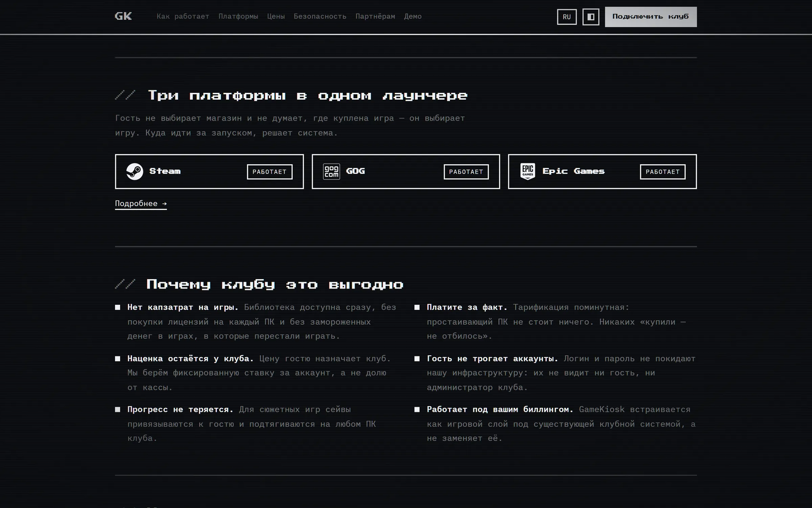Click the text «Наценка остаётся у клуба.»
This screenshot has height=508, width=812.
[190, 358]
